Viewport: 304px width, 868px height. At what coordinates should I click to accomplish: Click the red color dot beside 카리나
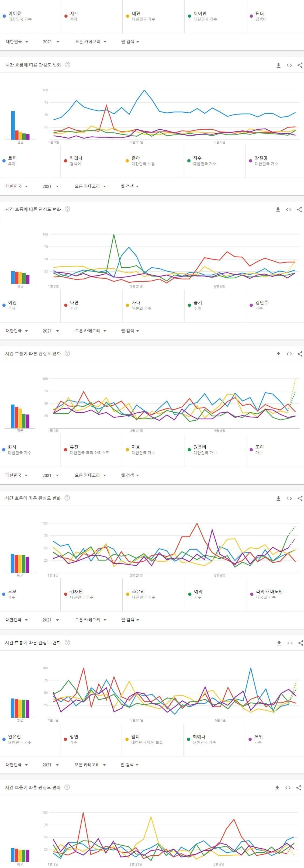coord(66,161)
